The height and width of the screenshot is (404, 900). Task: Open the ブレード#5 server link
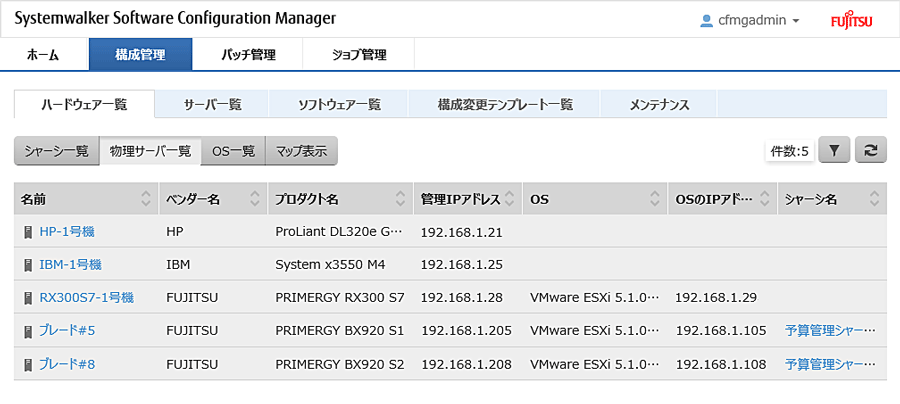67,331
